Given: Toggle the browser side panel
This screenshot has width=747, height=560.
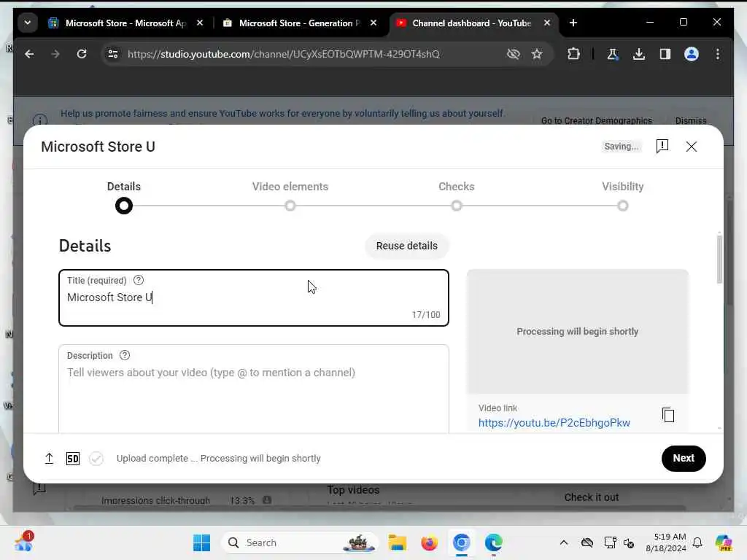Looking at the screenshot, I should [665, 54].
